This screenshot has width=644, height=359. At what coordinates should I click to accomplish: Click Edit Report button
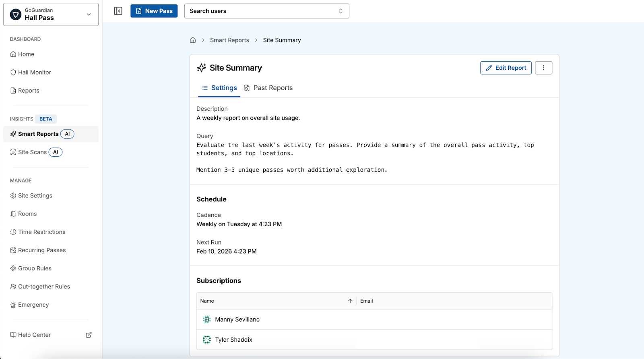click(x=506, y=68)
